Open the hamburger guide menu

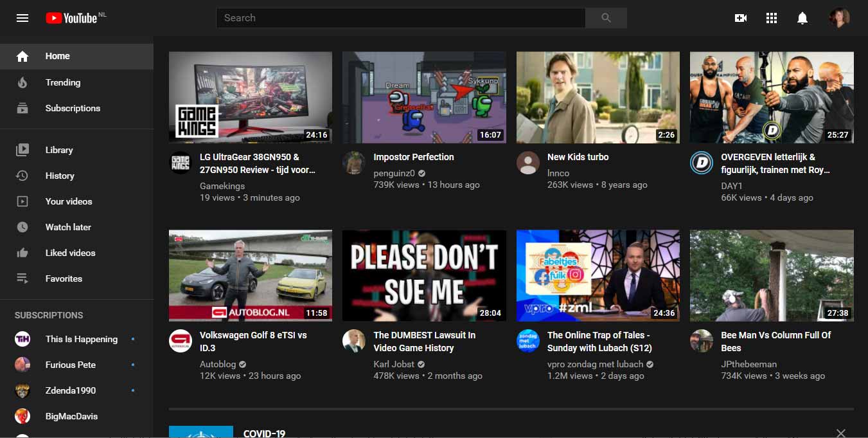[x=22, y=18]
